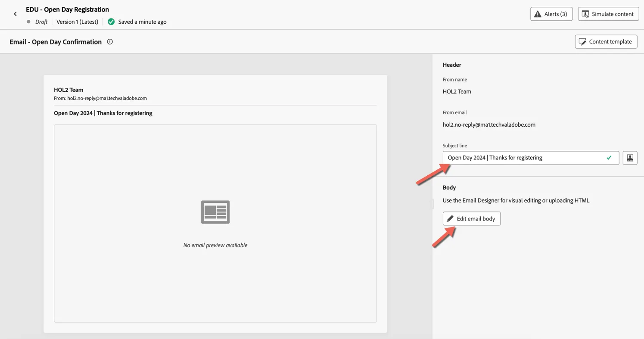The image size is (644, 339).
Task: Click the 'Draft' status label
Action: point(41,22)
